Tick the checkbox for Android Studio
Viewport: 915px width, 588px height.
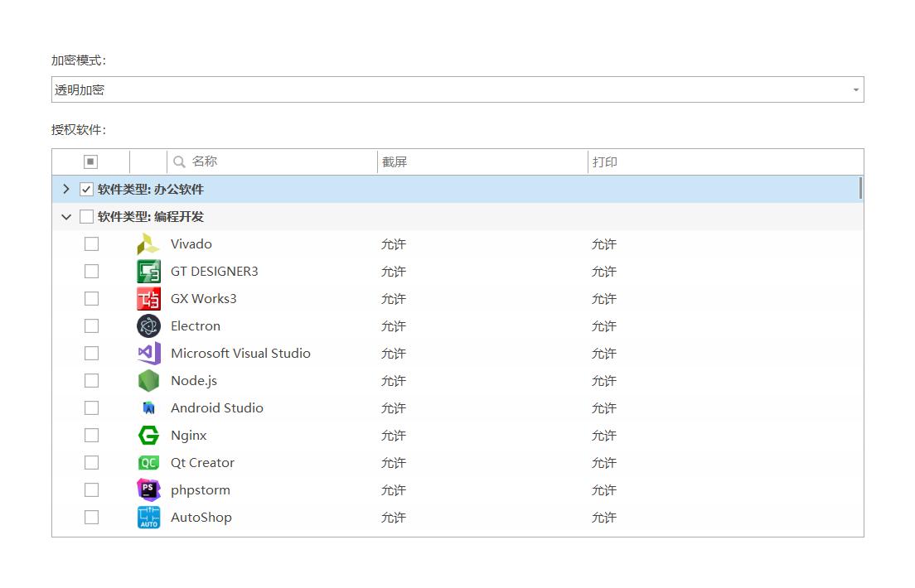pos(91,408)
